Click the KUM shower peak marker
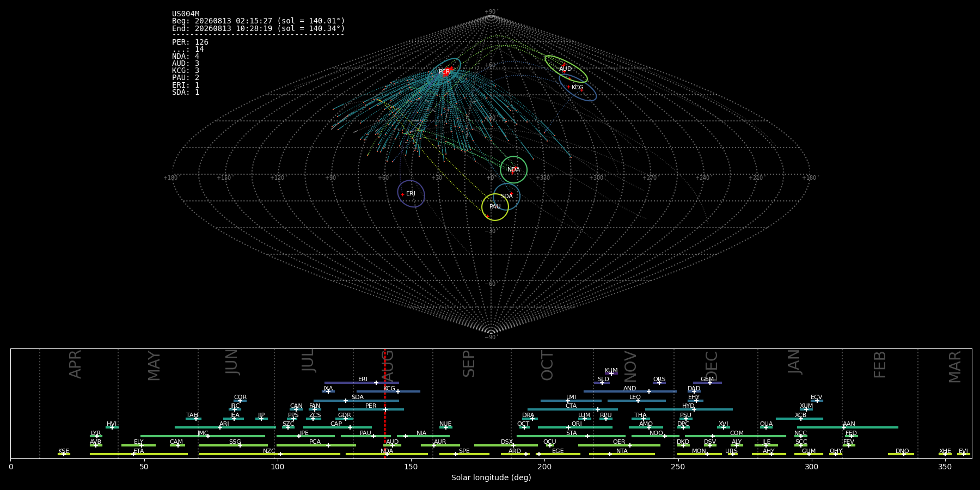This screenshot has height=490, width=980. coord(611,373)
